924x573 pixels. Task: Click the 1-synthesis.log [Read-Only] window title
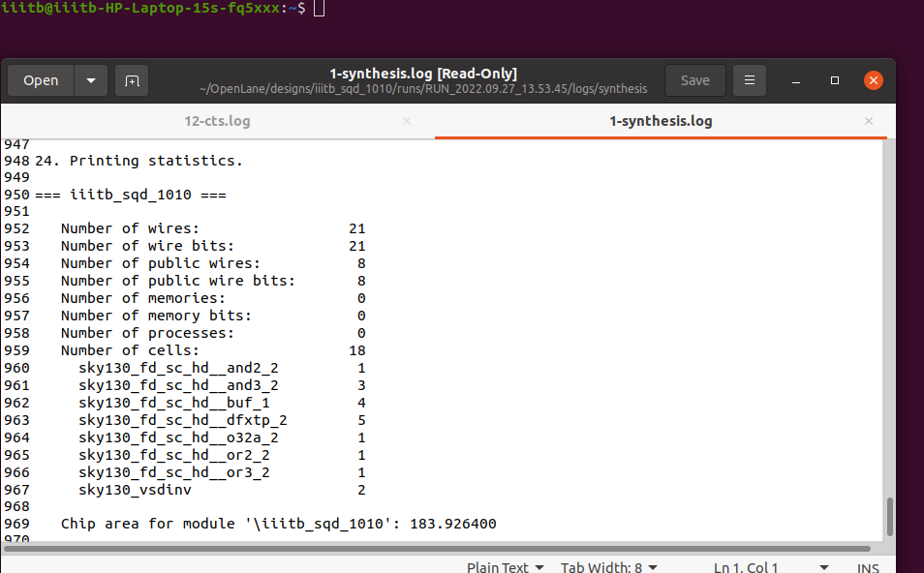pyautogui.click(x=423, y=74)
